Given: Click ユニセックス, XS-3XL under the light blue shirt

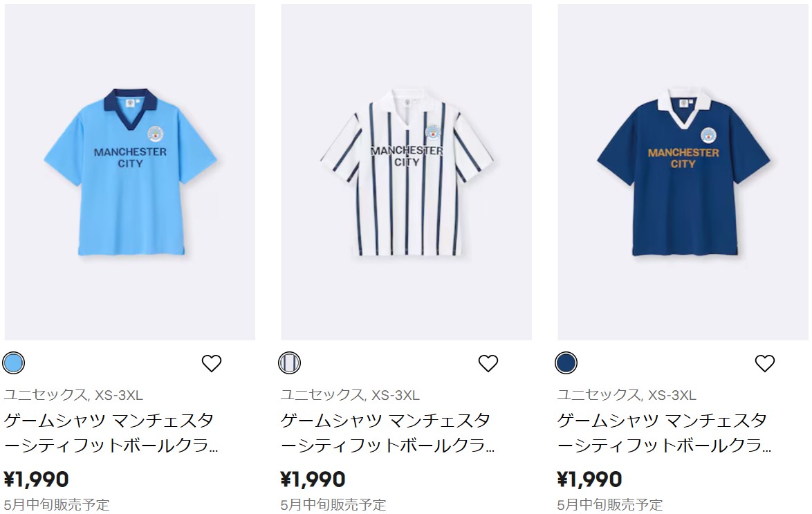Looking at the screenshot, I should pyautogui.click(x=73, y=395).
